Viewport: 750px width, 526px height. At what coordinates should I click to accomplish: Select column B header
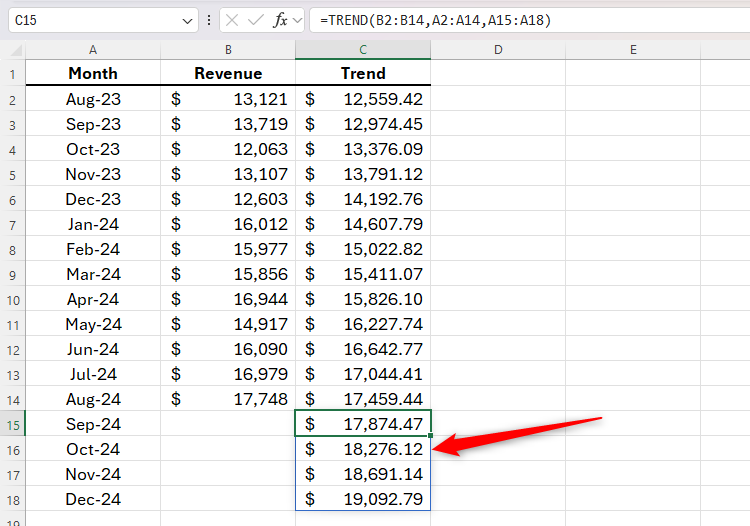(228, 50)
